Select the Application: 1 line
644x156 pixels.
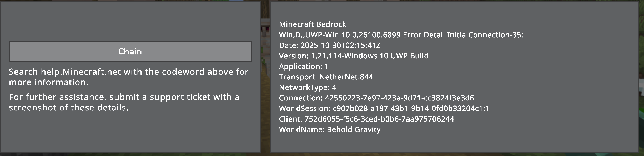click(x=304, y=66)
